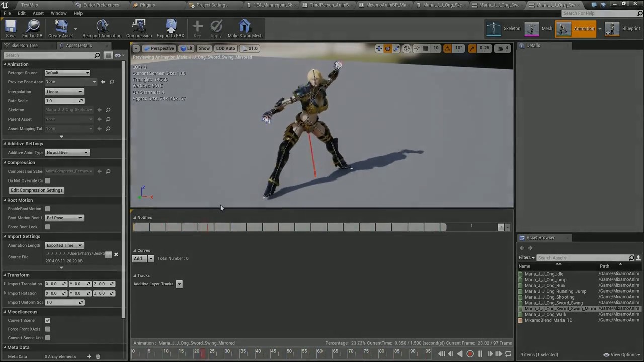Click the animation timeline scrubber bar
This screenshot has width=644, height=362.
[x=283, y=354]
